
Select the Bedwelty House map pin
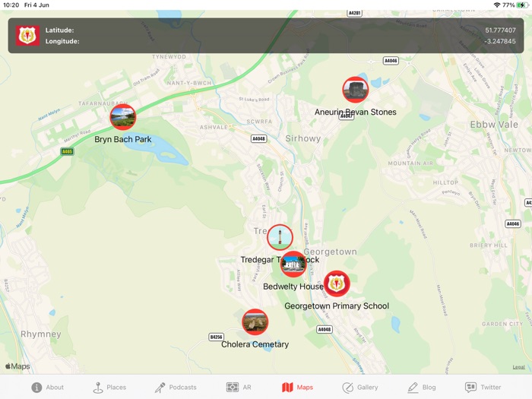tap(293, 264)
